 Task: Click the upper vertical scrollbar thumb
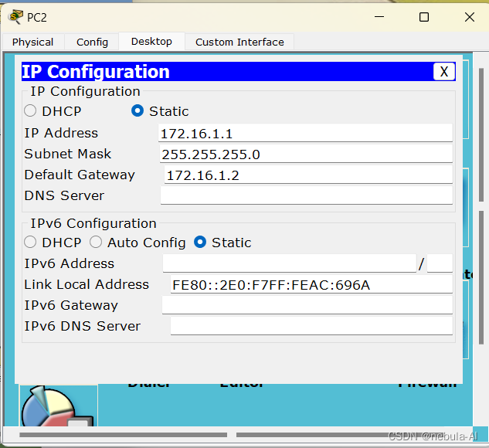pyautogui.click(x=481, y=134)
